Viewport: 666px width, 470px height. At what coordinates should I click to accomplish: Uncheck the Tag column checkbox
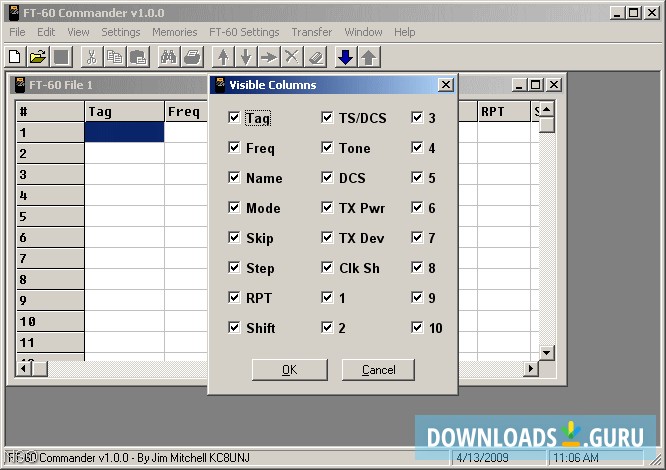(x=234, y=117)
